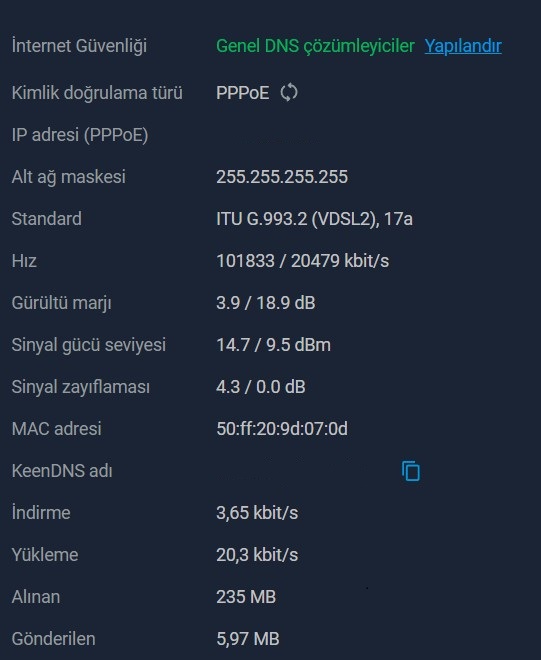Viewport: 541px width, 660px height.
Task: Select the ITU G.993.2 (VDSL2), 17a standard text
Action: (x=314, y=219)
